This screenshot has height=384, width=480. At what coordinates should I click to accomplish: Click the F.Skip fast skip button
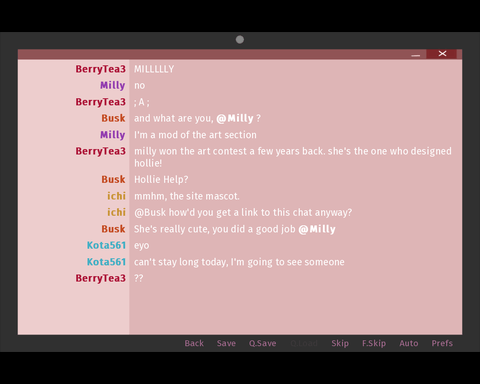point(374,343)
